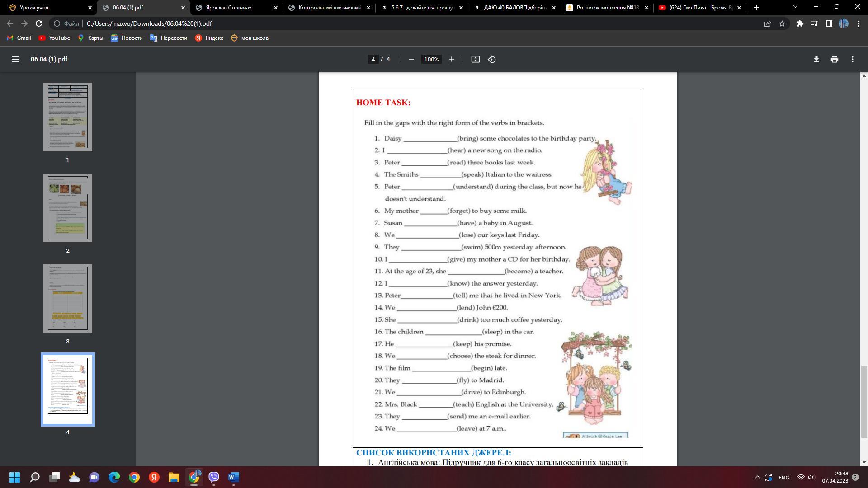
Task: Print the PDF document
Action: tap(834, 59)
